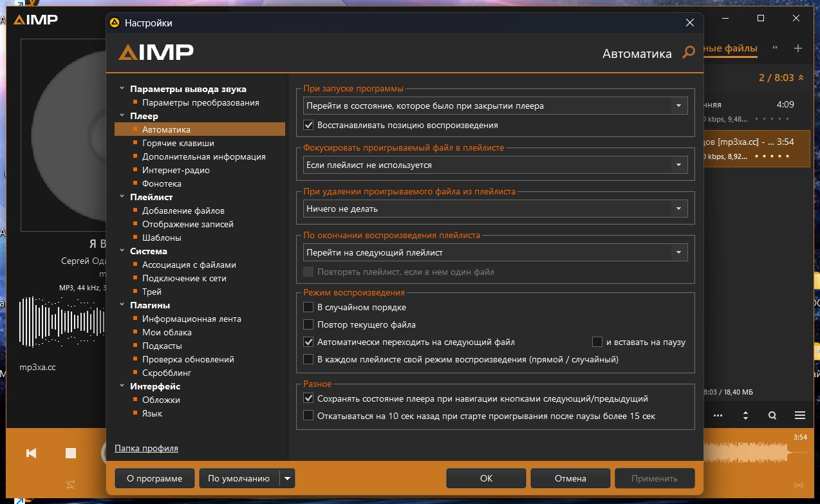This screenshot has height=504, width=820.
Task: Add a new playlist with the plus icon
Action: [x=798, y=48]
